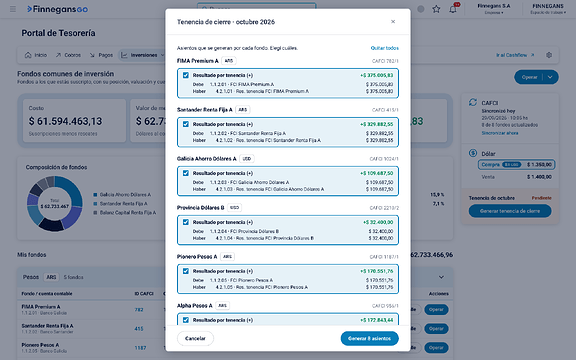Open the notifications bell icon
Screen dimensions: 576x360
pos(453,9)
